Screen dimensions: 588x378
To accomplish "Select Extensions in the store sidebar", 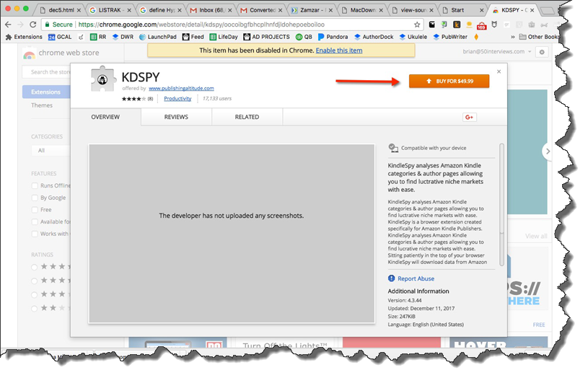I will (x=45, y=92).
